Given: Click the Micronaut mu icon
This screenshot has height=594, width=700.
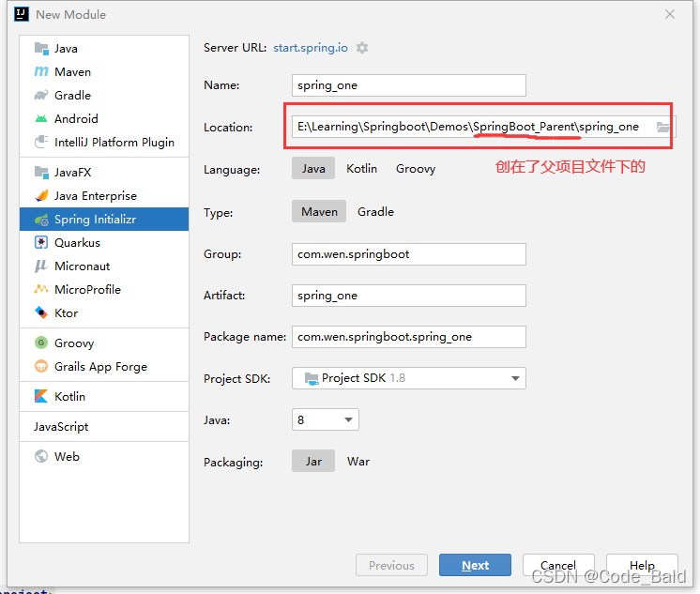Looking at the screenshot, I should 41,267.
